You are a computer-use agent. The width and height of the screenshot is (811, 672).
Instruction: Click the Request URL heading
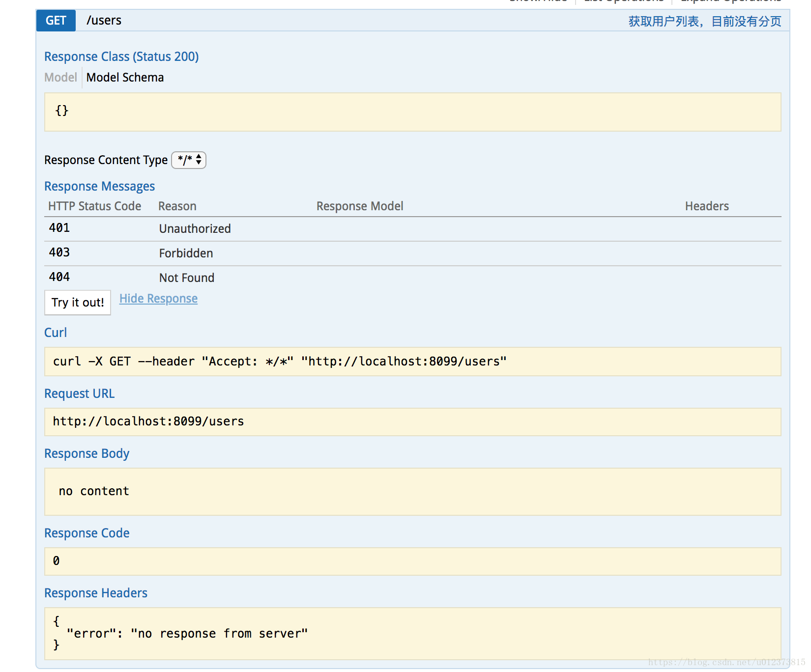click(x=79, y=394)
